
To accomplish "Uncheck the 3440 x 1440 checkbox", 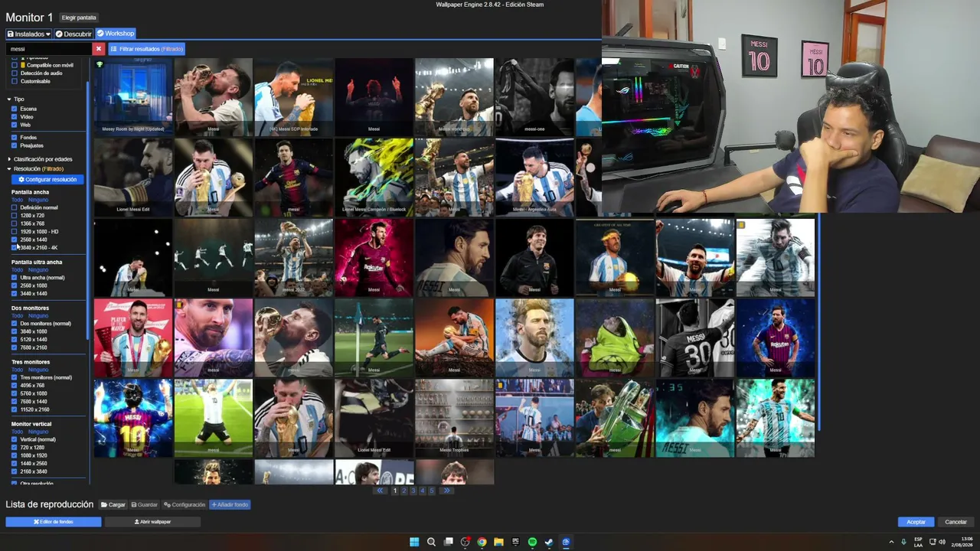I will tap(14, 293).
